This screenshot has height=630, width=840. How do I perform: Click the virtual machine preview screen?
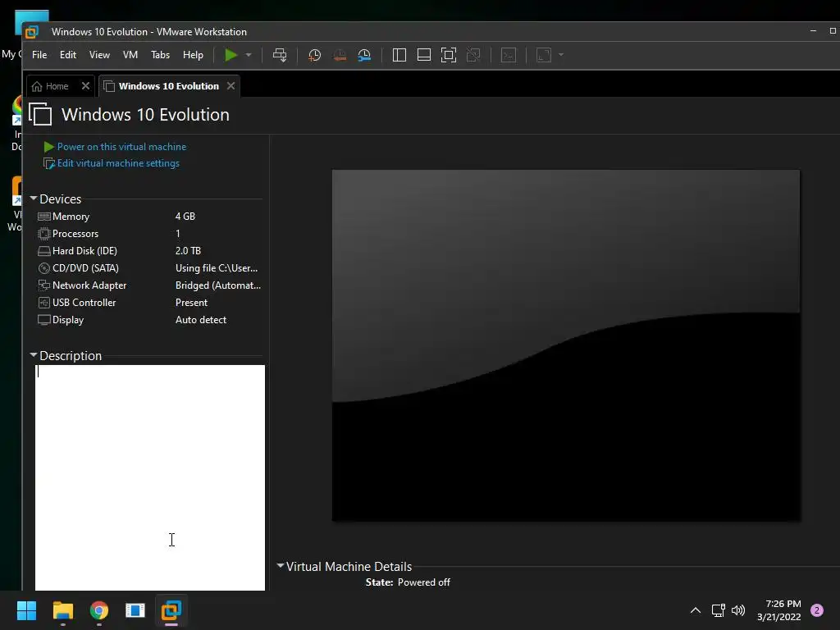point(566,345)
